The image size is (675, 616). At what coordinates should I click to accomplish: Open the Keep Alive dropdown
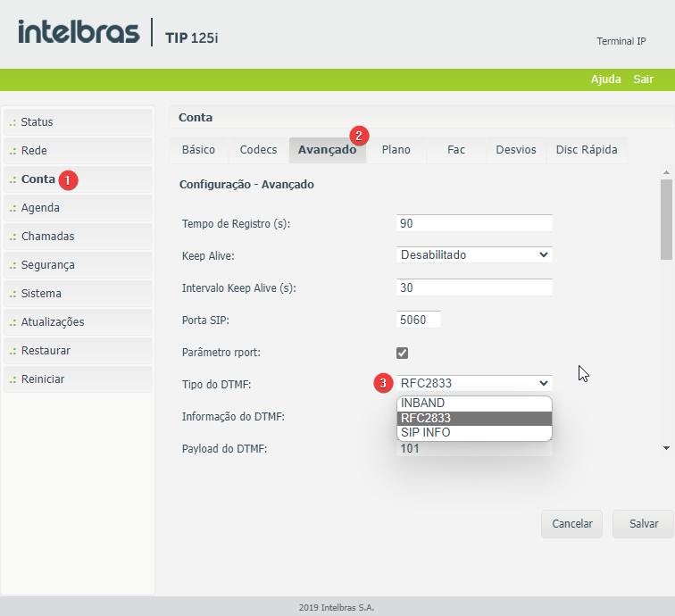click(x=474, y=254)
